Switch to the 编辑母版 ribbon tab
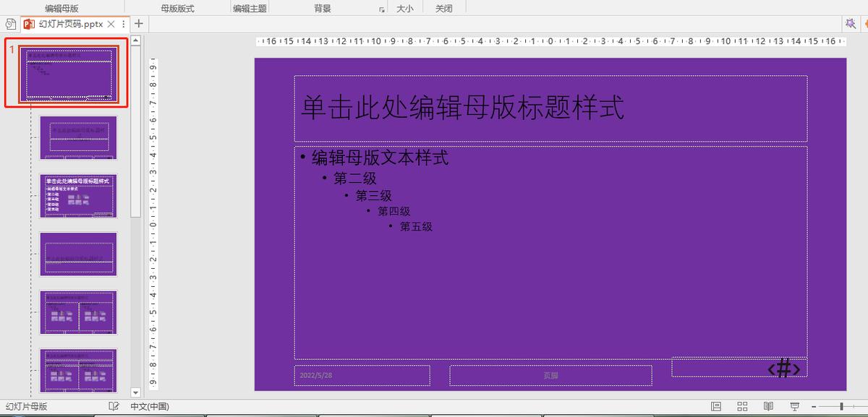 [60, 8]
